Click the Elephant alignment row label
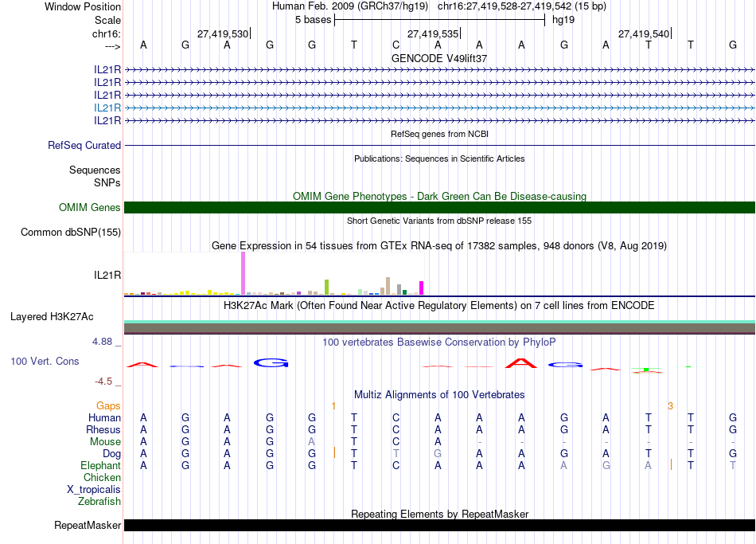 (101, 466)
